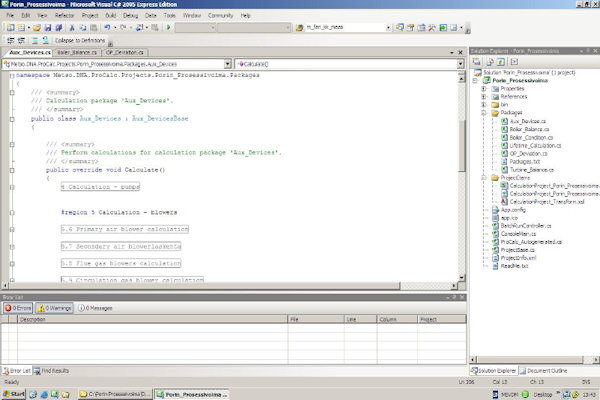Click the Collapse to Definitions button

(80, 41)
